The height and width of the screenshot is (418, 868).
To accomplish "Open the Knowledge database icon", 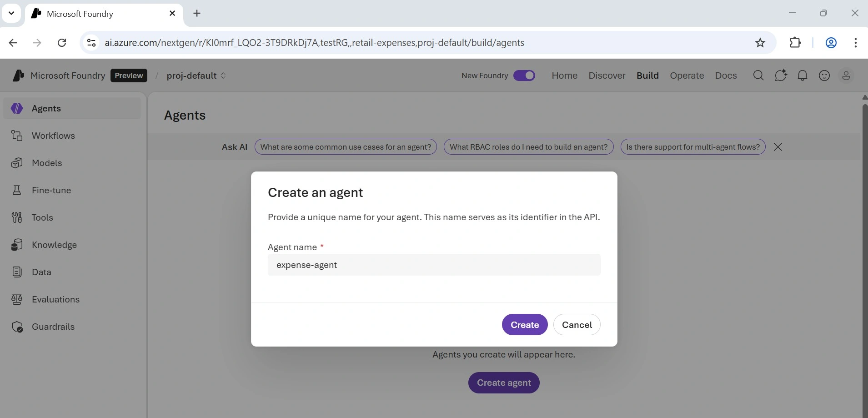I will 17,245.
